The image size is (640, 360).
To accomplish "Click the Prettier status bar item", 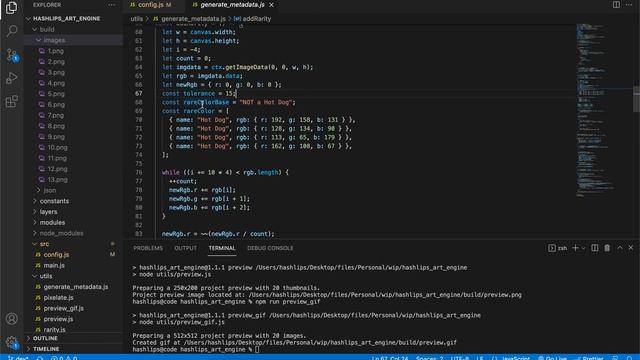I will (x=589, y=358).
